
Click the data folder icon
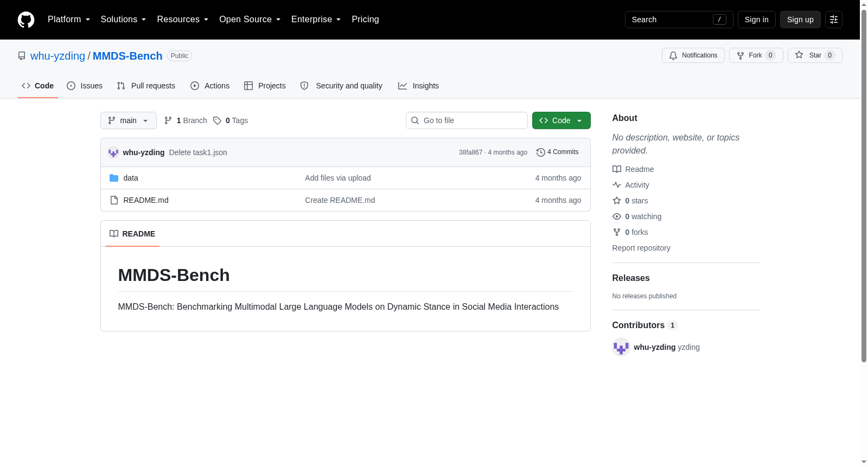tap(114, 178)
